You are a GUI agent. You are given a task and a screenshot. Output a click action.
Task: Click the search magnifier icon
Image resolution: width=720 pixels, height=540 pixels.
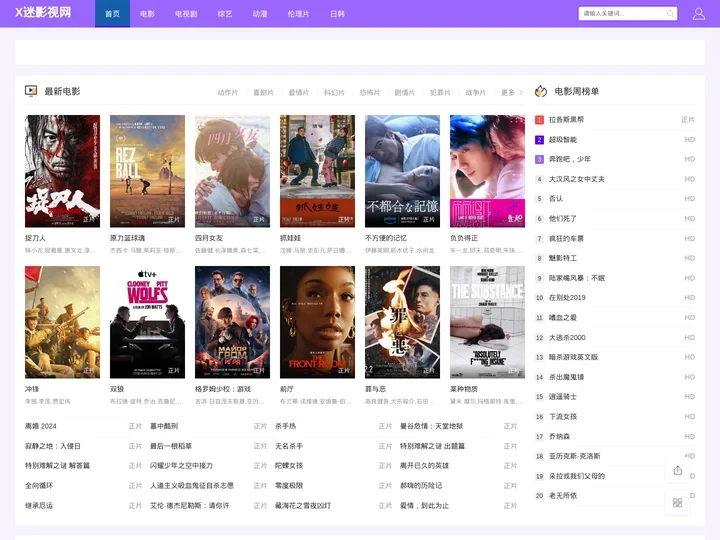pos(670,14)
